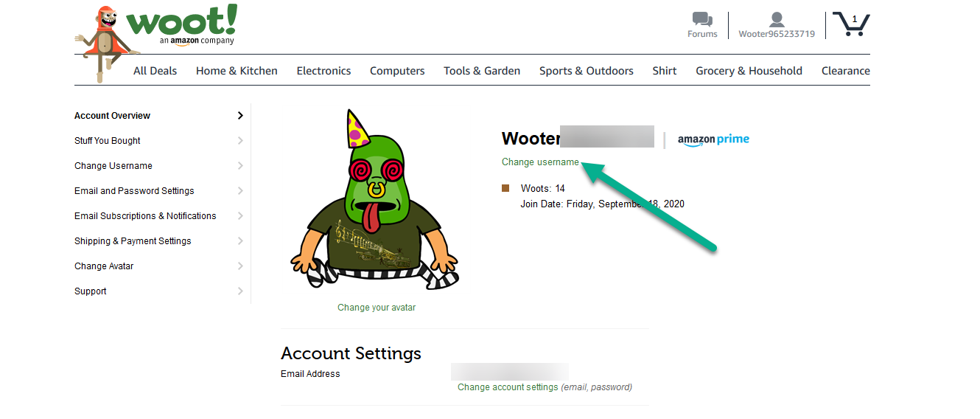Go to the Clearance category
Viewport: 980px width, 419px height.
846,71
